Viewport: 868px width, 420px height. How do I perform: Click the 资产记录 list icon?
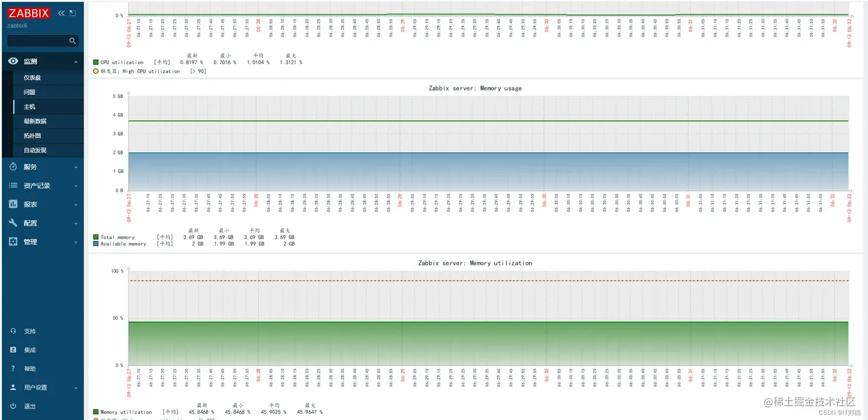pos(13,185)
